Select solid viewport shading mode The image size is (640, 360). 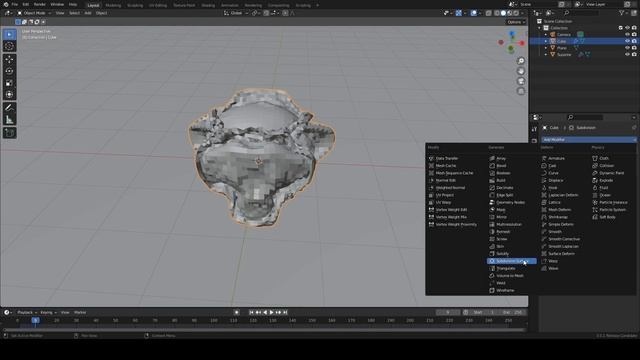pos(503,13)
